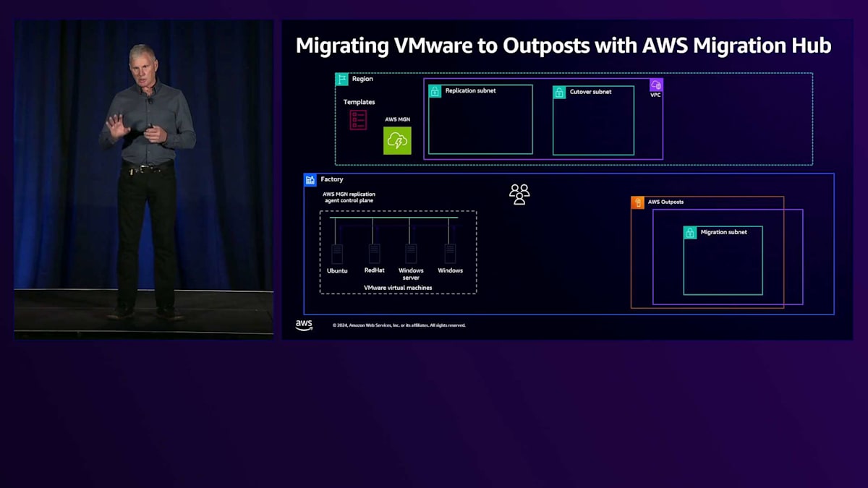Click the 'Region' label
The image size is (868, 488).
coord(362,79)
